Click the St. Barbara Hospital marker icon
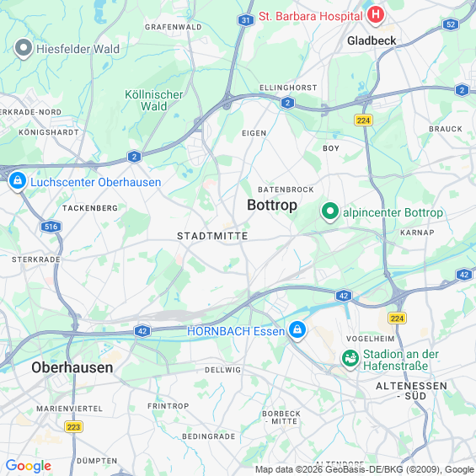 click(376, 16)
